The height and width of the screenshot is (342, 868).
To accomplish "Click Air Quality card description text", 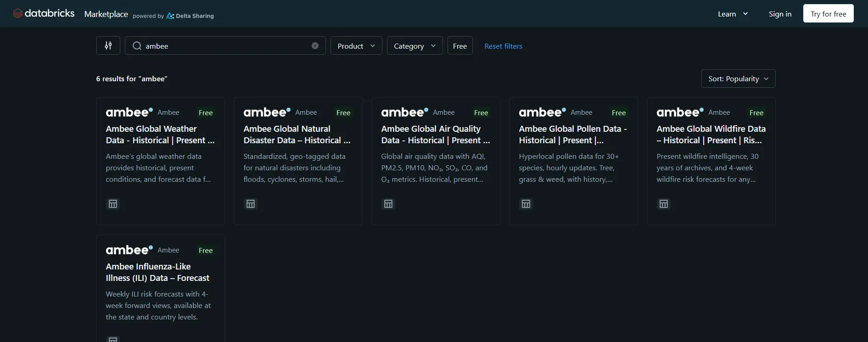I will coord(434,168).
